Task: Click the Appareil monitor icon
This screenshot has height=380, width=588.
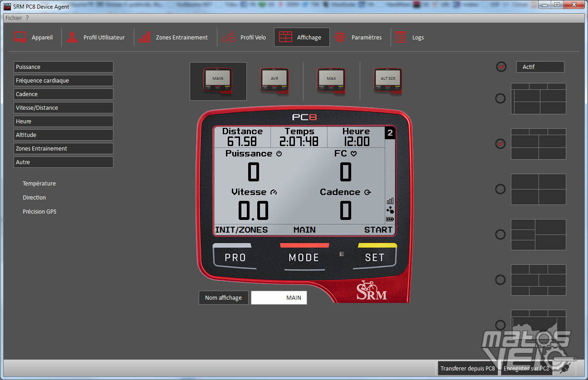Action: click(20, 37)
